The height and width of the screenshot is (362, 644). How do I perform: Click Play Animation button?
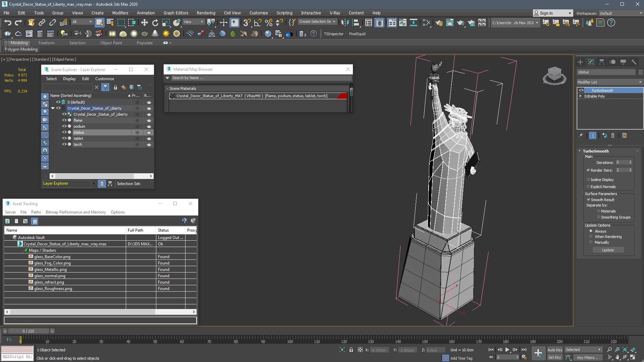click(507, 350)
